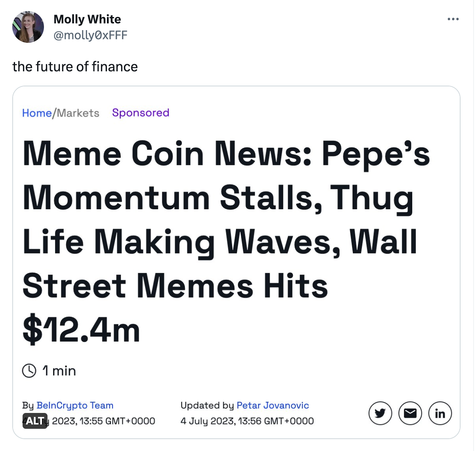Open Petar Jovanovic's author page
This screenshot has width=476, height=451.
pos(272,405)
